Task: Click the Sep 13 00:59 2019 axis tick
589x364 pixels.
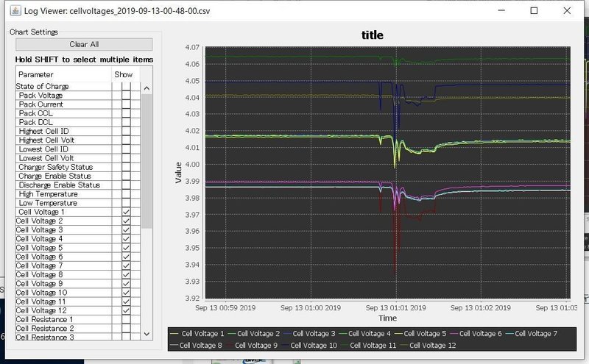Action: (x=225, y=307)
